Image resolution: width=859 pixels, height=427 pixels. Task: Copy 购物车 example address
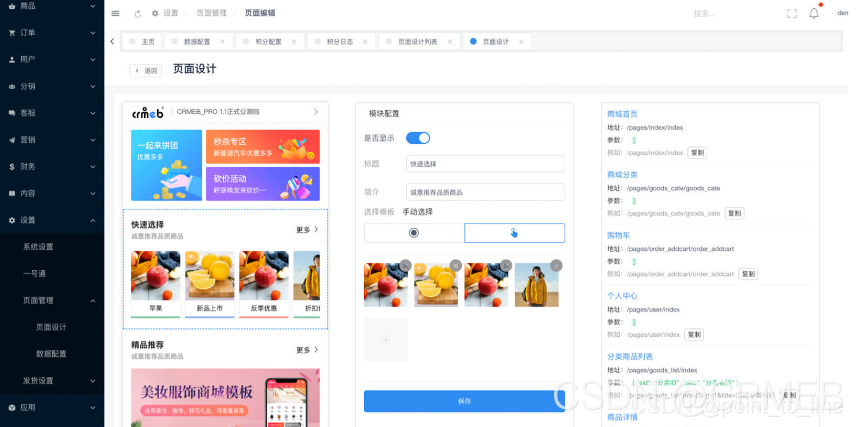(748, 274)
